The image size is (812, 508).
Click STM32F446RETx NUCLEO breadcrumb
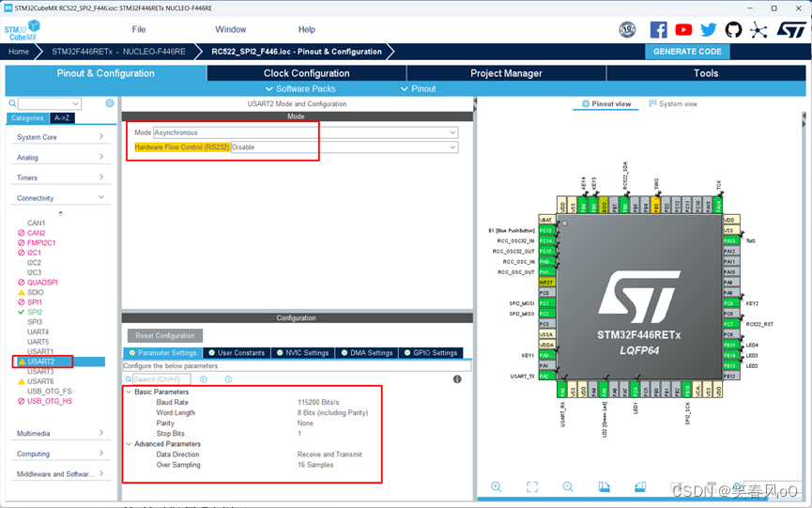click(x=118, y=52)
